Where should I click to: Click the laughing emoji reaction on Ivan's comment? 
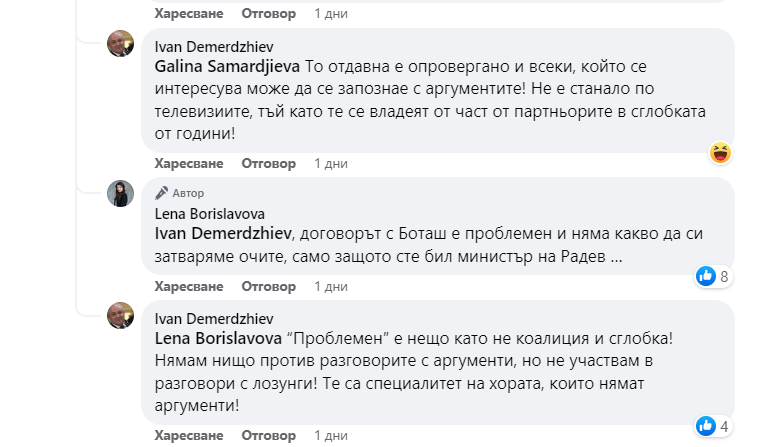[720, 153]
